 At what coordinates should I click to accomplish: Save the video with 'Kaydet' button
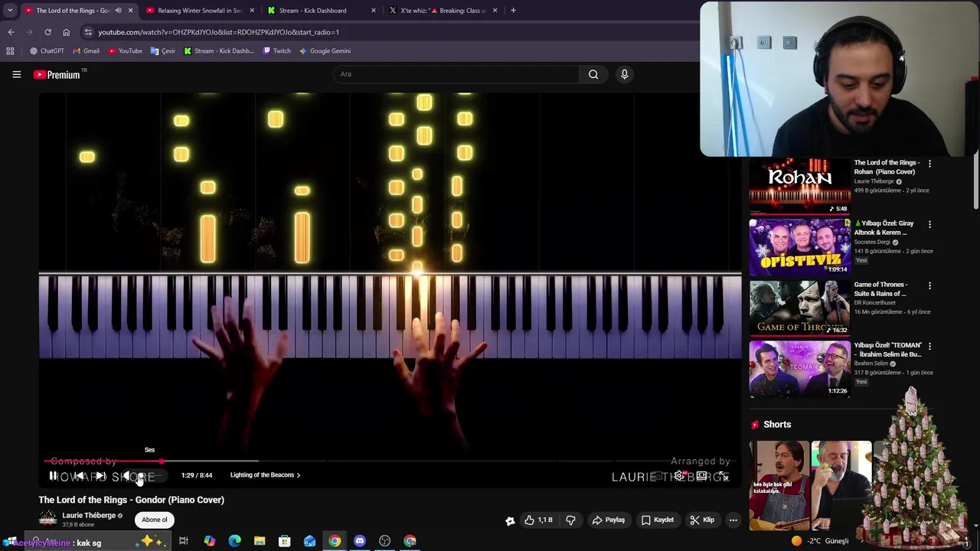click(658, 520)
